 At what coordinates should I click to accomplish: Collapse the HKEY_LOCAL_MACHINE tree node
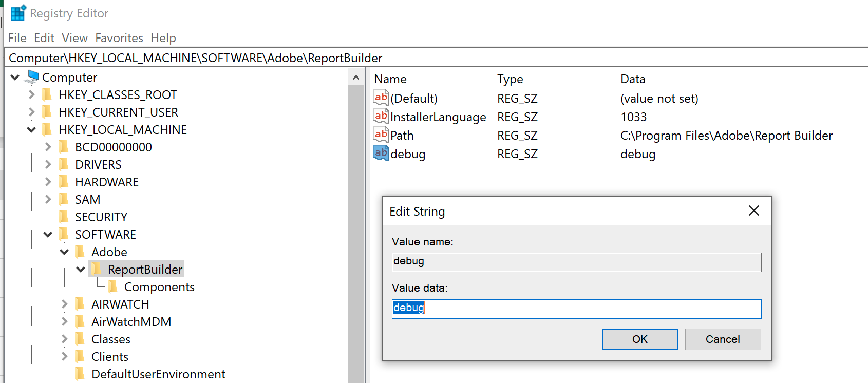point(31,130)
